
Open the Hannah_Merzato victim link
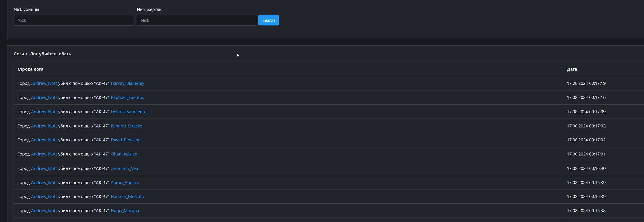(127, 196)
